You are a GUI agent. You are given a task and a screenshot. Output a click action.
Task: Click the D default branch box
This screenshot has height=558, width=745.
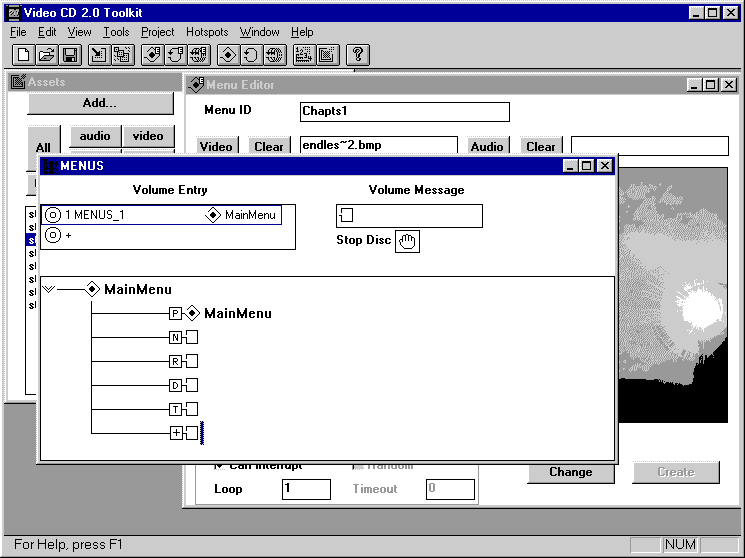point(175,385)
